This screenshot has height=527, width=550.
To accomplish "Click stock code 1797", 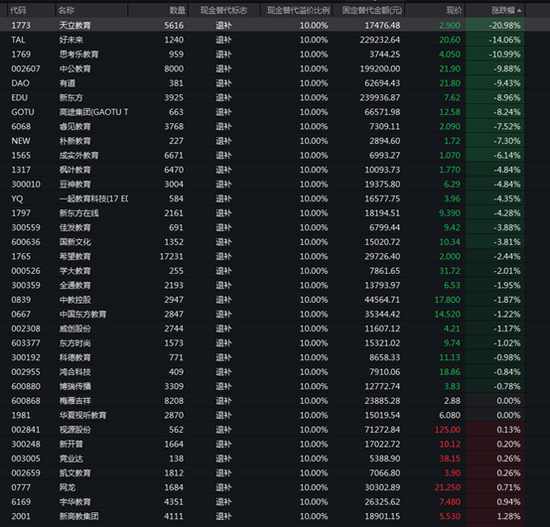I will [21, 213].
